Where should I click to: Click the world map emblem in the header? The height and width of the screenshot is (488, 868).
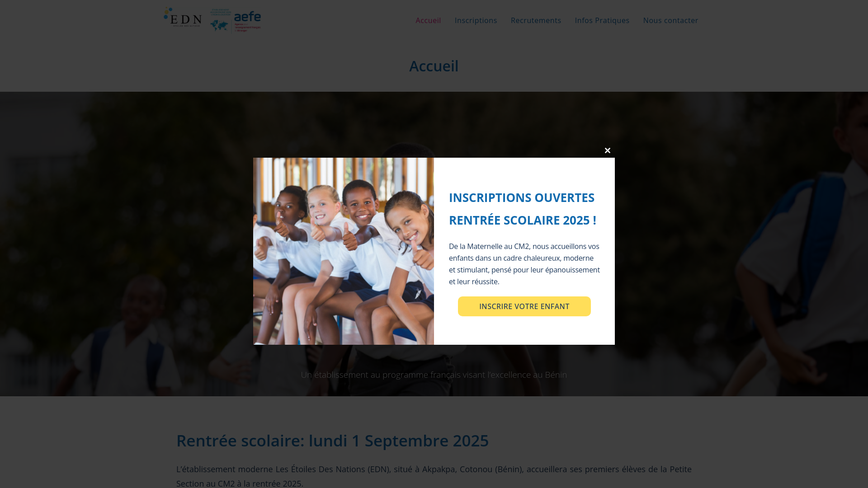coord(220,25)
